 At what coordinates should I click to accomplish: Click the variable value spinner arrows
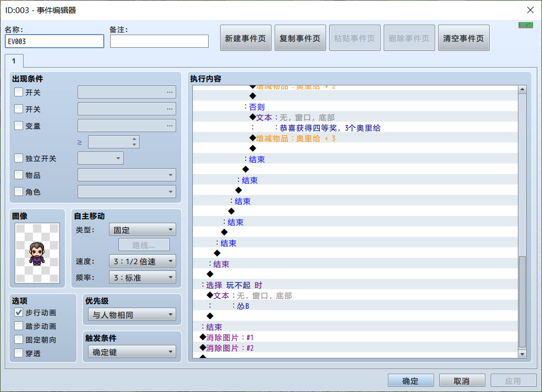(135, 141)
